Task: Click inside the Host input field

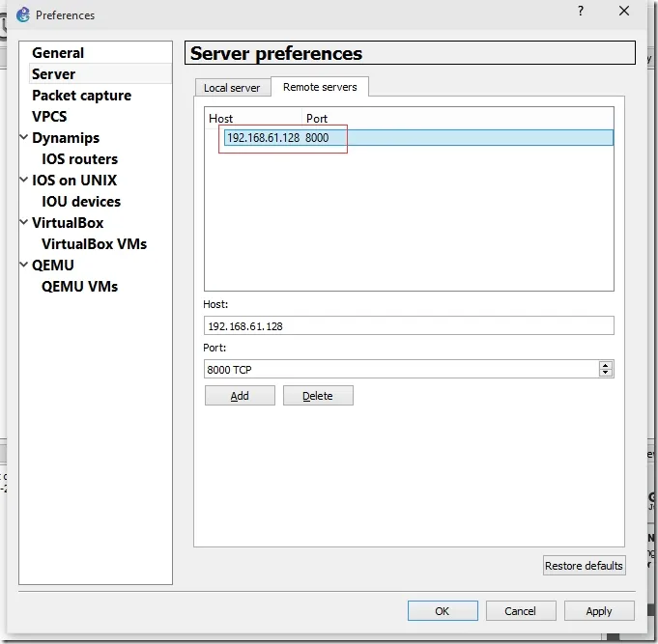Action: pyautogui.click(x=409, y=325)
